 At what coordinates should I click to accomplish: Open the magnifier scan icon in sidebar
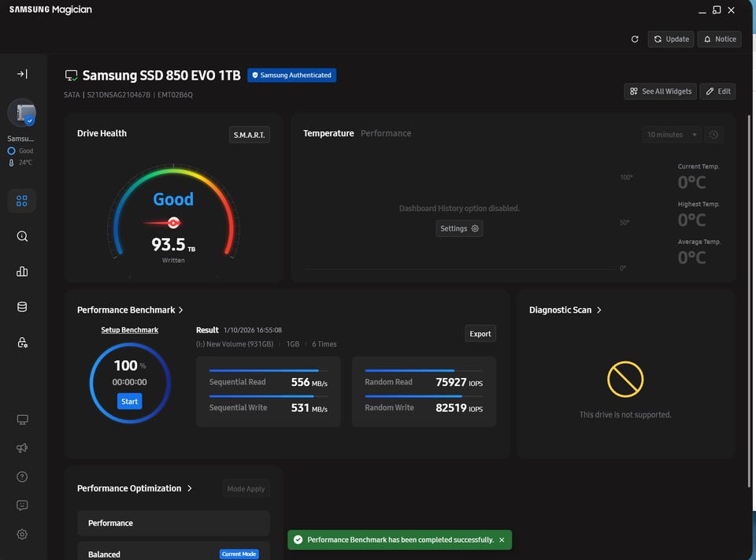click(22, 236)
